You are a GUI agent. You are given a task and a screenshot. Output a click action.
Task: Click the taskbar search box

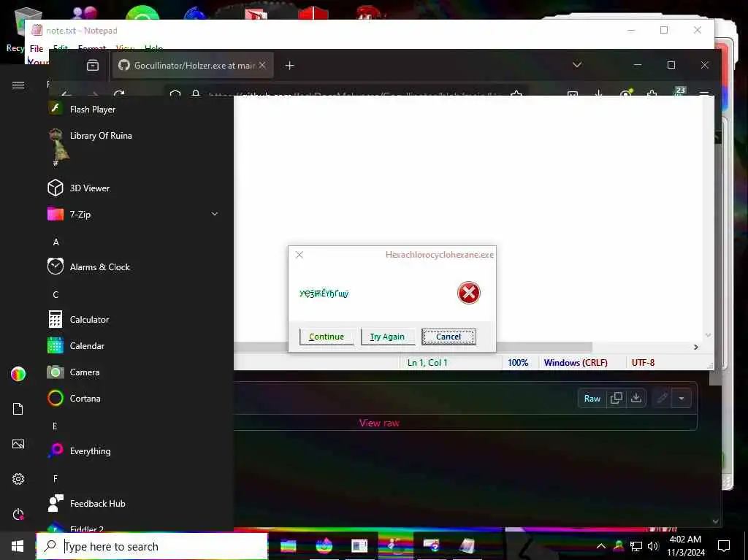pyautogui.click(x=152, y=546)
